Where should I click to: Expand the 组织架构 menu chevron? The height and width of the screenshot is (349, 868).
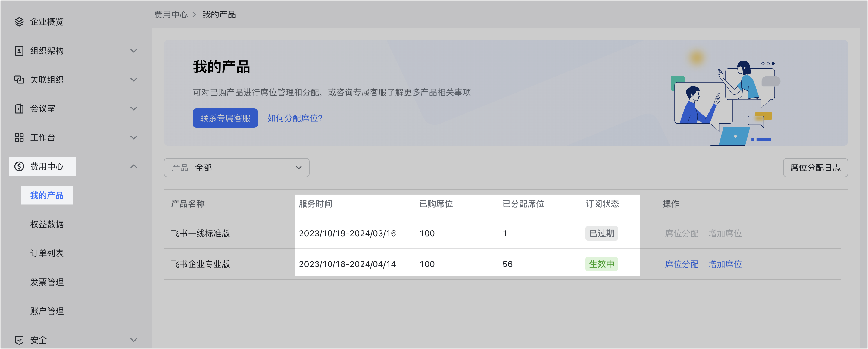[134, 51]
